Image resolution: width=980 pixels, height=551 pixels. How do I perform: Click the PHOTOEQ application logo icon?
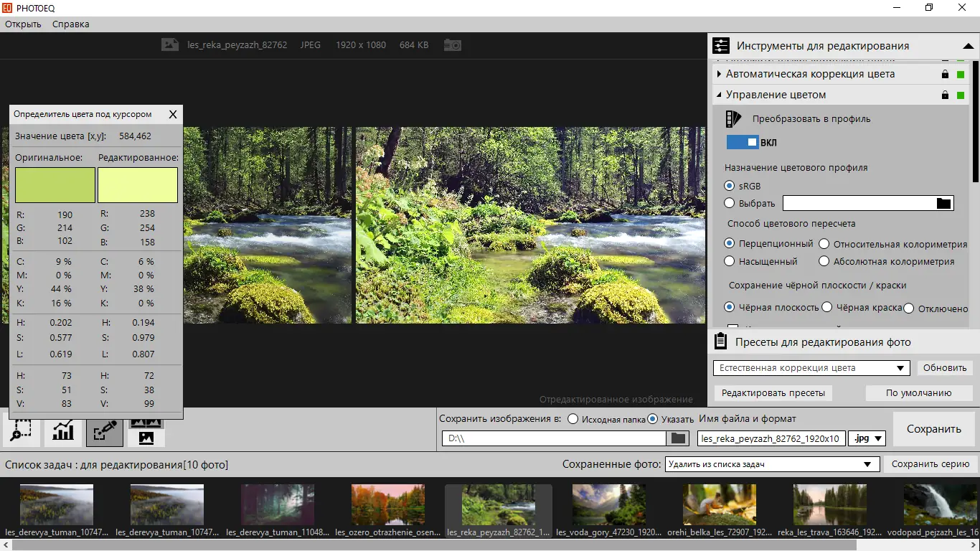(8, 8)
